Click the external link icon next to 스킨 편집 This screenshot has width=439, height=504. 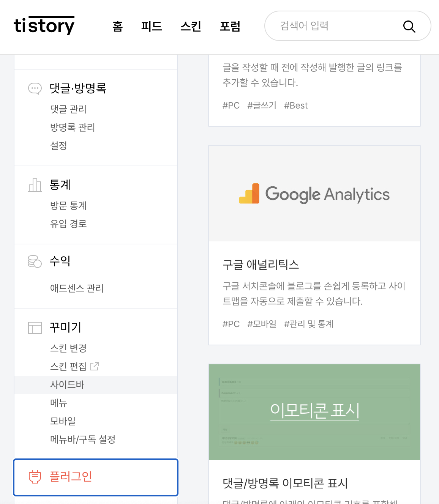[95, 366]
